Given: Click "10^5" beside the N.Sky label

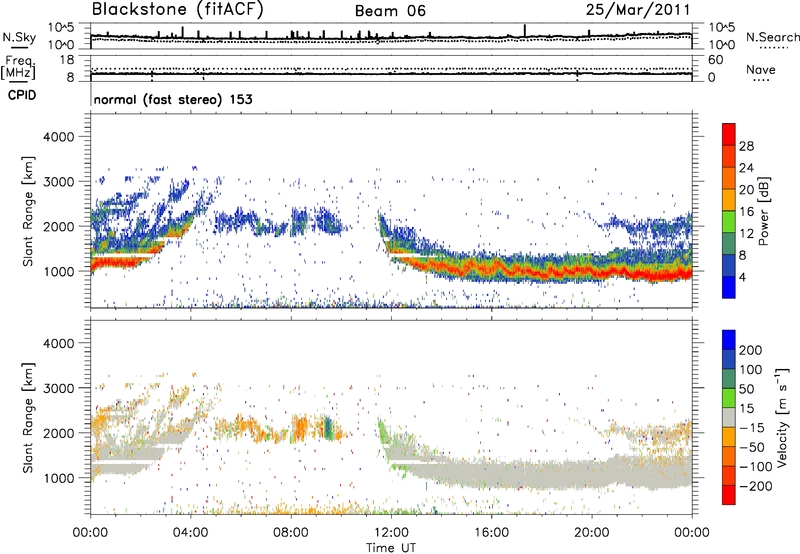Looking at the screenshot, I should click(61, 28).
